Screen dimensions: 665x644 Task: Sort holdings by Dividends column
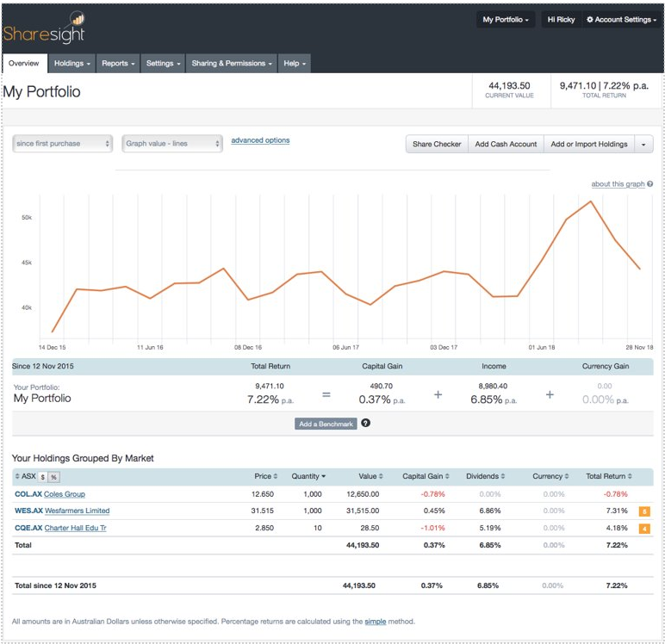click(x=486, y=476)
